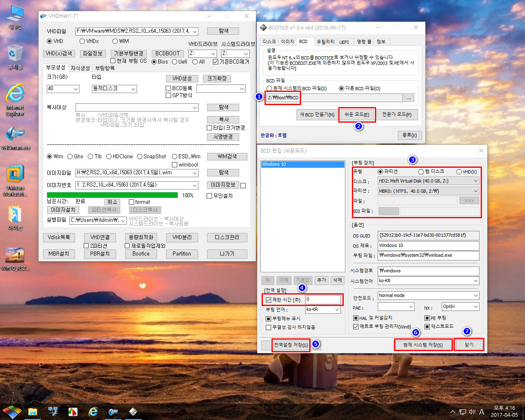
Task: Open the 디스크 tab in BOOTICE
Action: coord(269,42)
